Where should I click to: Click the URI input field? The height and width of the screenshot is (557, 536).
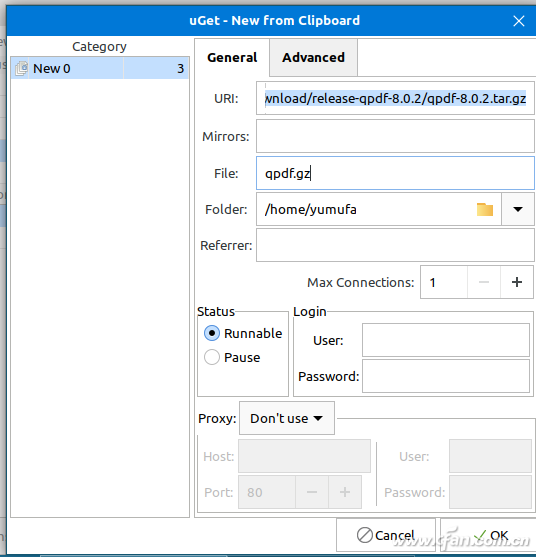[395, 98]
